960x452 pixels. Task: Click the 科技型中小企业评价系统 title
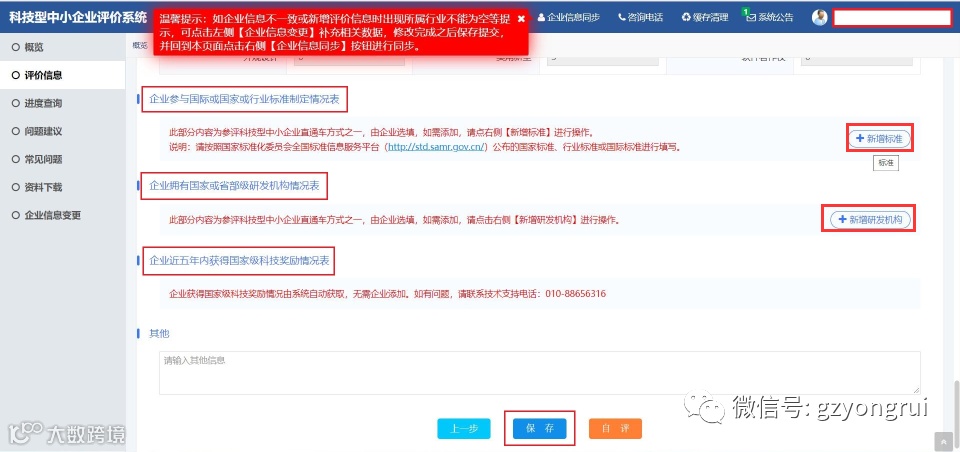click(x=78, y=17)
